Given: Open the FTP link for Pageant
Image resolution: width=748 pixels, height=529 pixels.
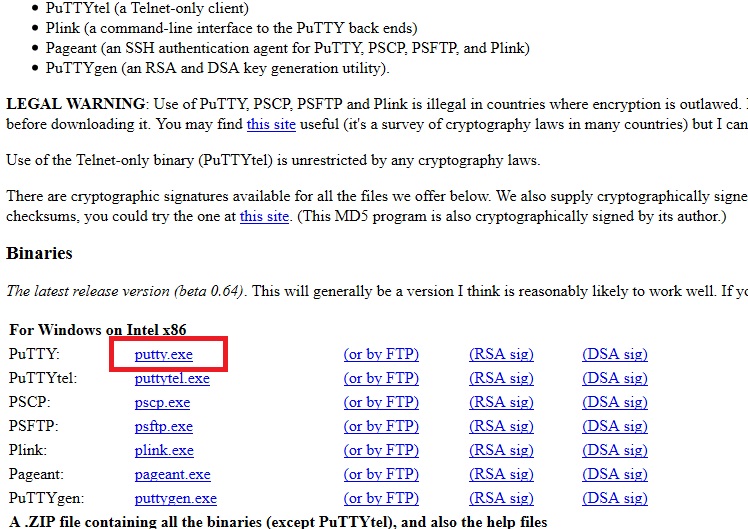Looking at the screenshot, I should tap(381, 474).
